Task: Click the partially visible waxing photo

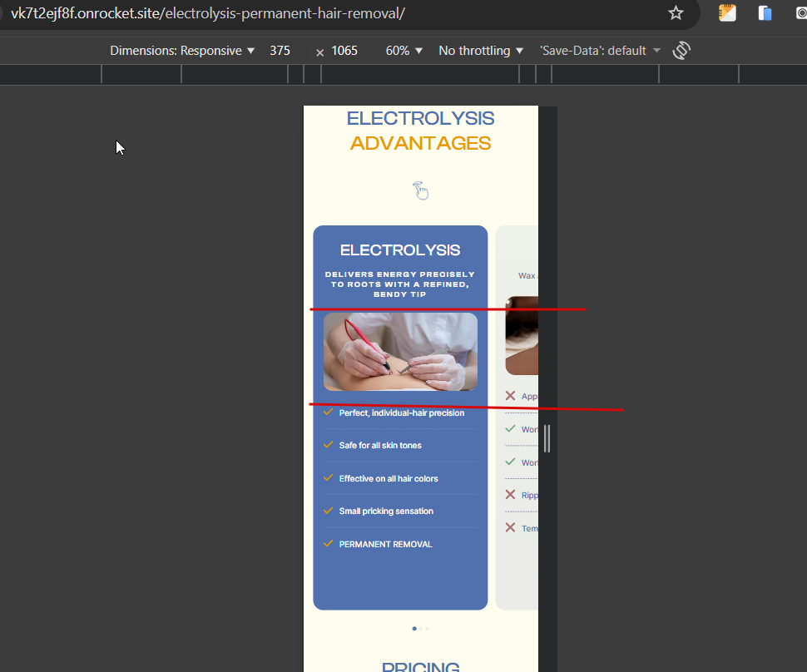Action: pos(522,335)
